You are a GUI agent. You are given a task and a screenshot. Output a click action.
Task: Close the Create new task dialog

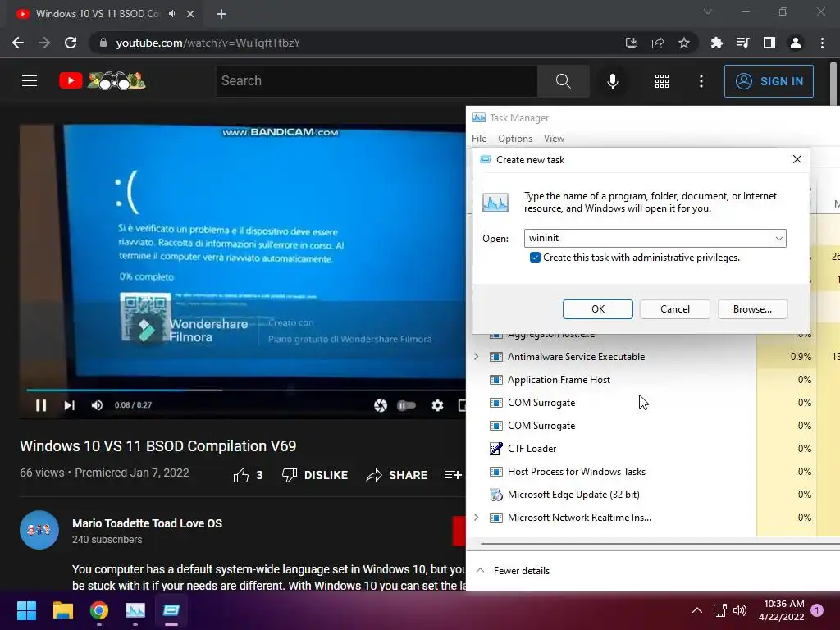[797, 160]
